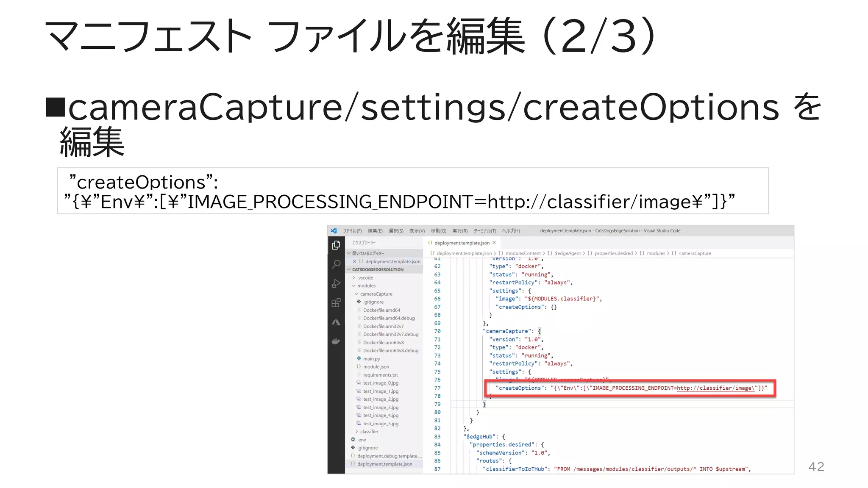Image resolution: width=868 pixels, height=488 pixels.
Task: Expand the .vscode folder
Action: 354,278
